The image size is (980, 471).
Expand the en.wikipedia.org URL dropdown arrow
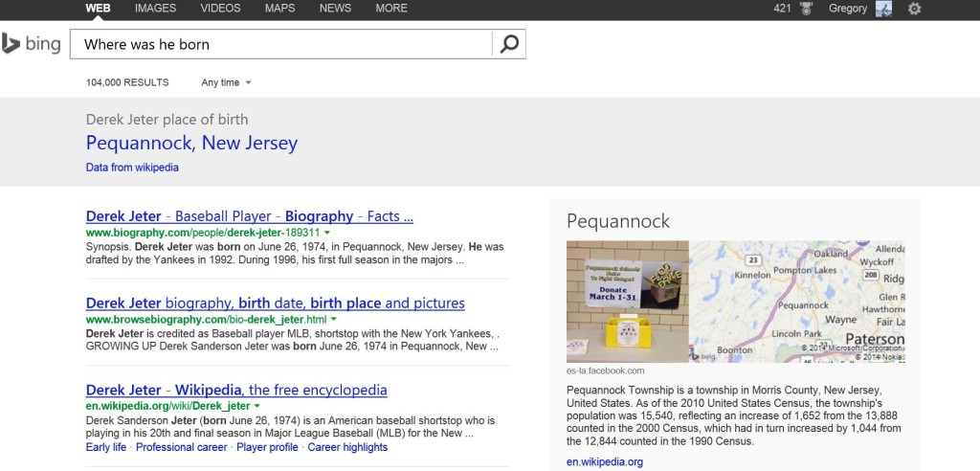pos(256,407)
